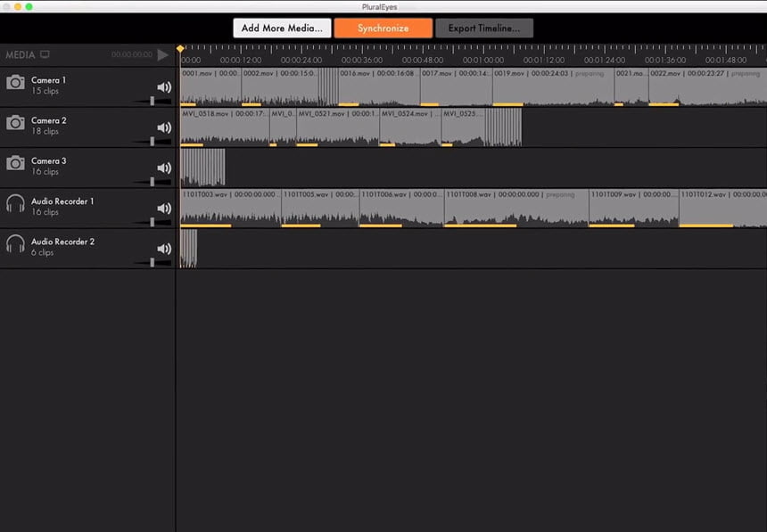Click the Audio Recorder 1 headphones icon

15,203
